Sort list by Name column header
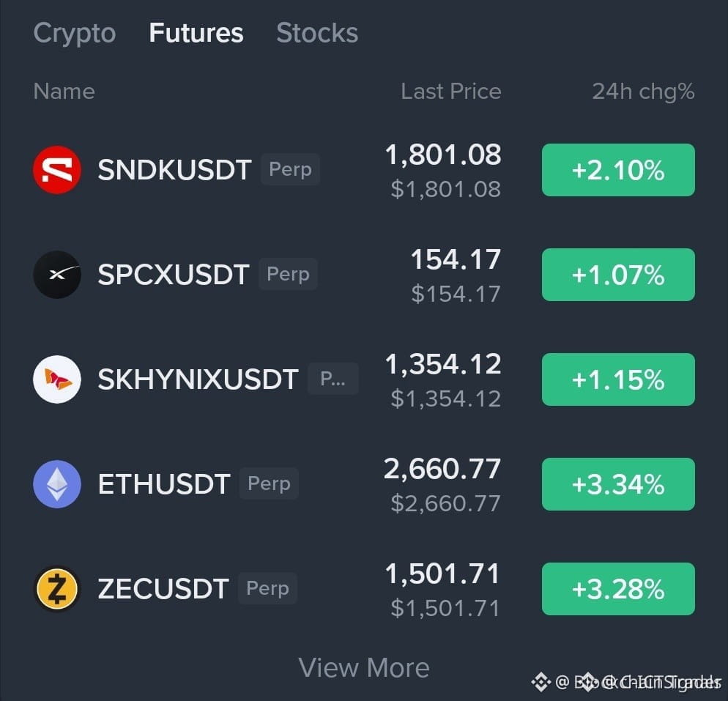 tap(64, 91)
